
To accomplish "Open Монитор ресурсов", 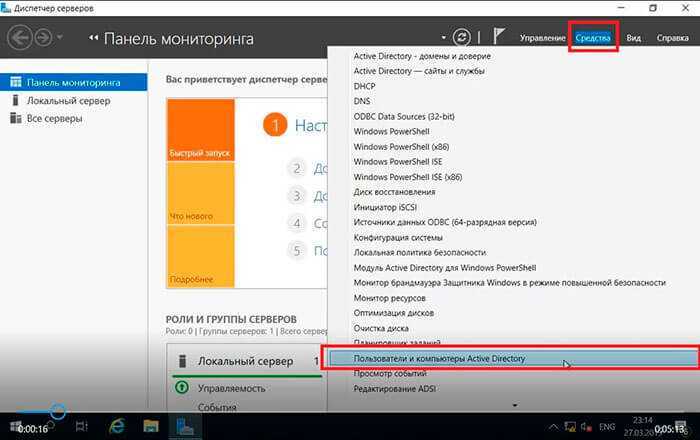I will coord(389,298).
